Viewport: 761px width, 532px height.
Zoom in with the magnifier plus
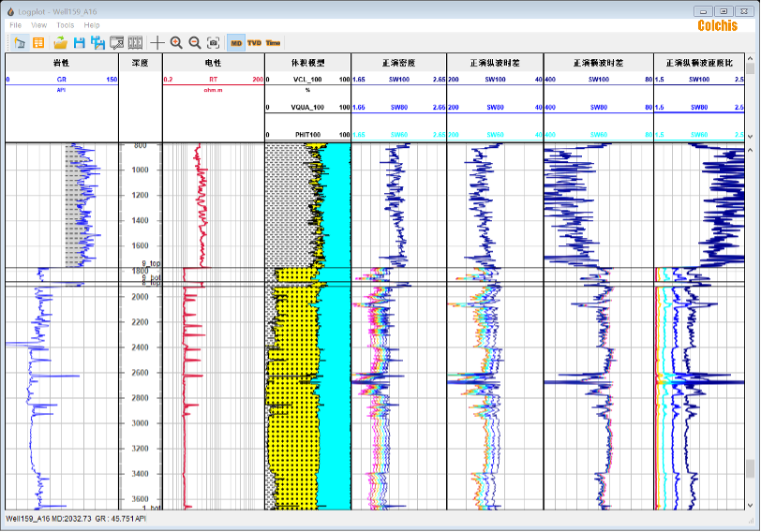pyautogui.click(x=176, y=43)
